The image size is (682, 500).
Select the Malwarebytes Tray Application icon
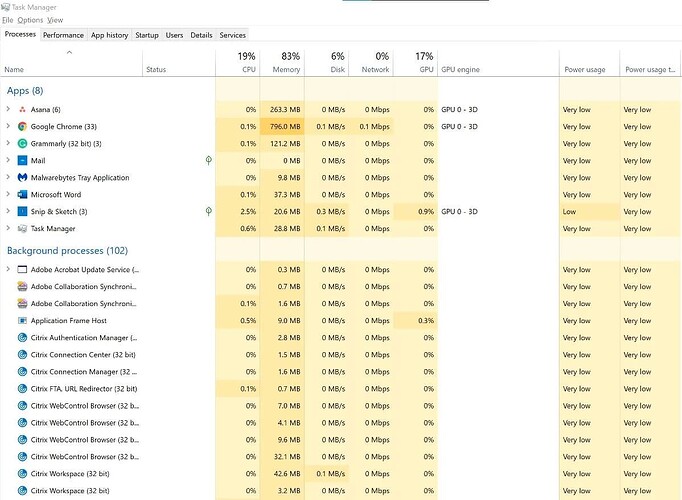[22, 177]
